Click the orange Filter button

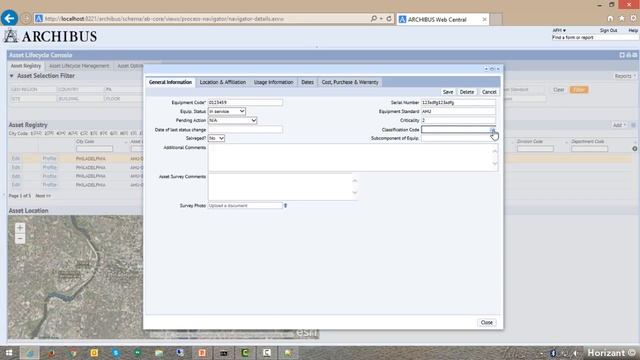[579, 90]
